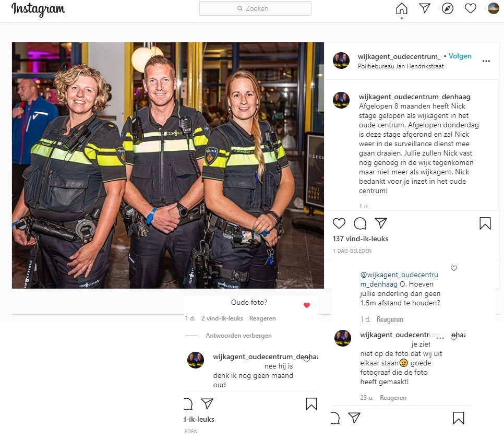This screenshot has height=440, width=504.
Task: Go to the Instagram home feed icon
Action: (401, 9)
